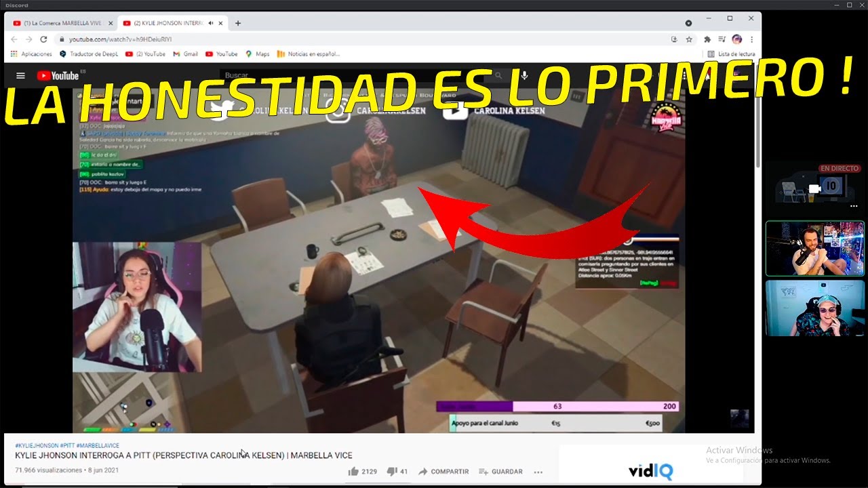868x488 pixels.
Task: Open Chrome media controls icon
Action: [x=722, y=39]
